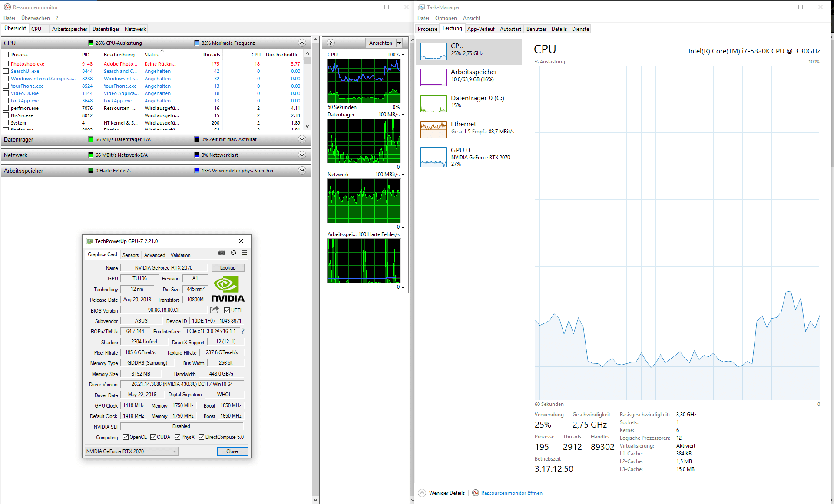Screen dimensions: 834x504
Task: Toggle the CUDA checkbox in GPU-Z
Action: pyautogui.click(x=153, y=437)
